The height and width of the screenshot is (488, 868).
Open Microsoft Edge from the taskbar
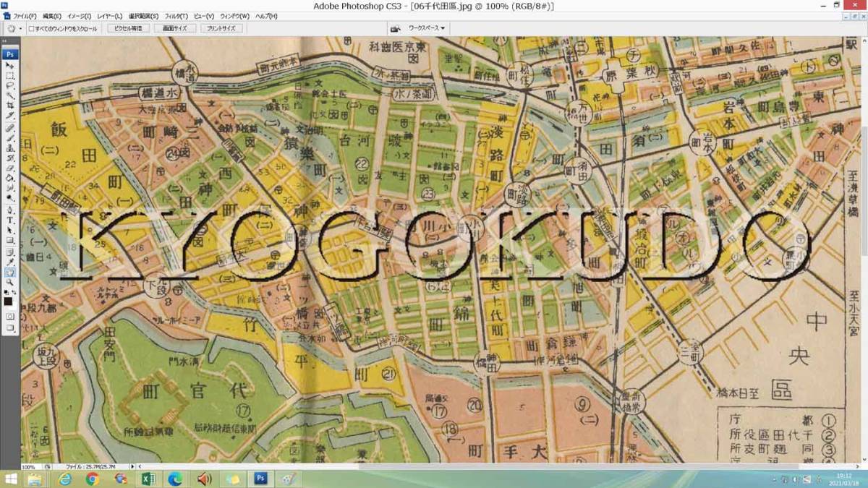click(176, 479)
